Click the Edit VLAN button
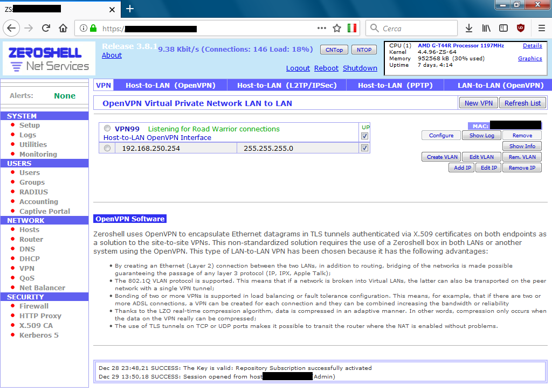552x392 pixels. tap(481, 157)
